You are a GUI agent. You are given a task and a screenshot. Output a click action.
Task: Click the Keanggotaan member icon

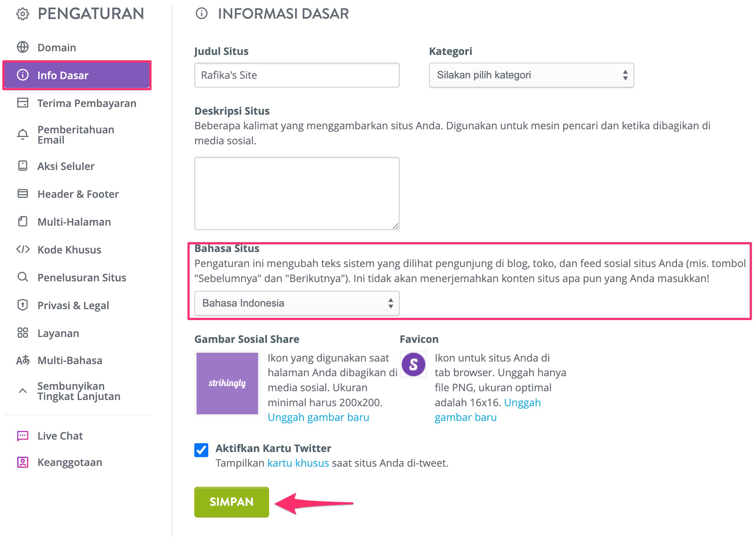(x=23, y=462)
